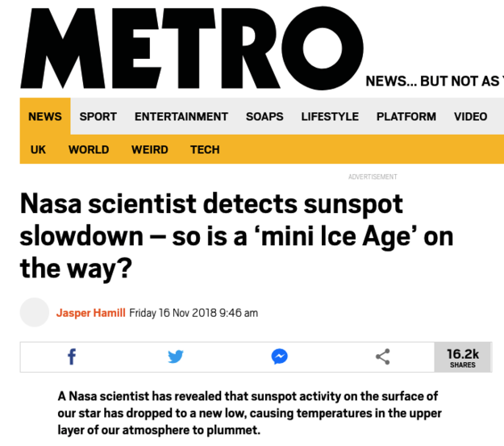
Task: Click the 16.2k shares counter
Action: pos(463,357)
